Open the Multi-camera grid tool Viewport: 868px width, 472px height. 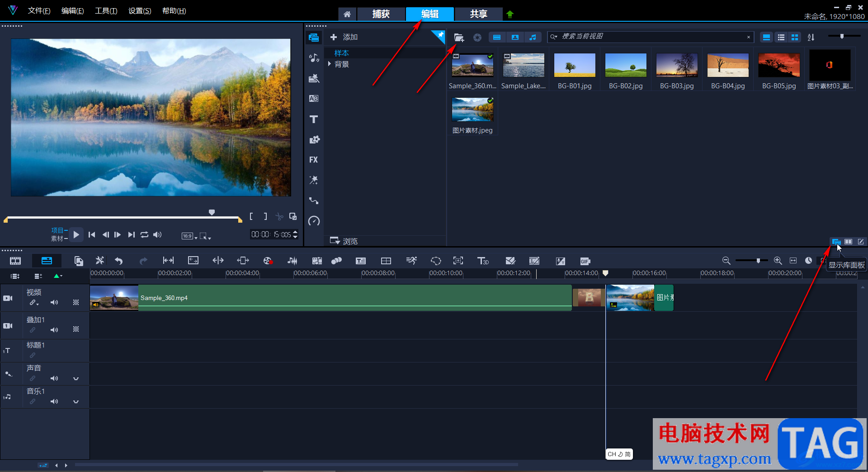(386, 261)
